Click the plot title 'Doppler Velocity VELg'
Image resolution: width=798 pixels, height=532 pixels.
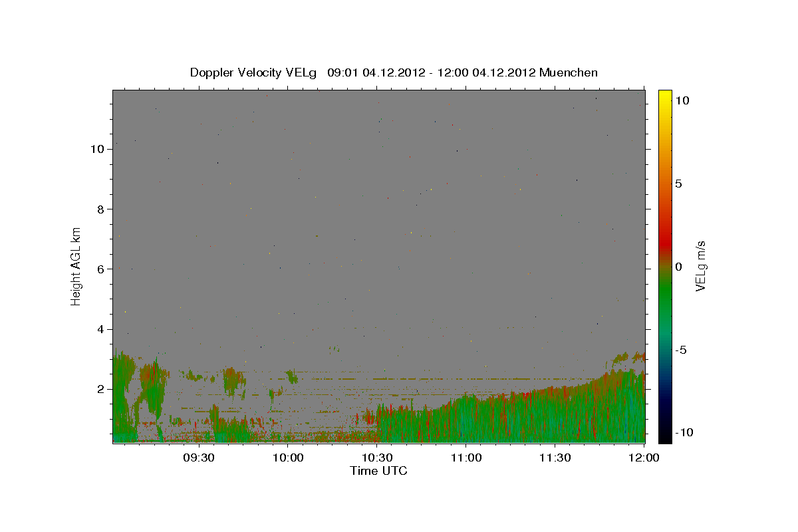[255, 72]
